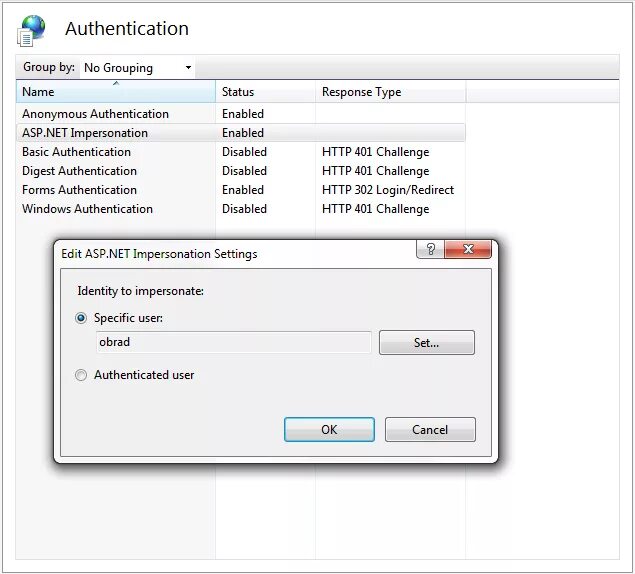Viewport: 635px width, 574px height.
Task: Click HTTP 401 Challenge for Digest Authentication
Action: (375, 171)
